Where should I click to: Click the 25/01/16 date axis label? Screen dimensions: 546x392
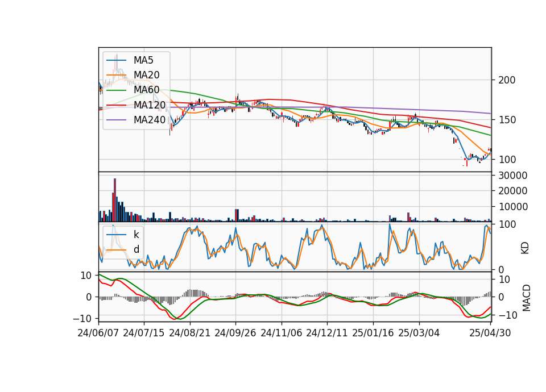click(x=373, y=333)
